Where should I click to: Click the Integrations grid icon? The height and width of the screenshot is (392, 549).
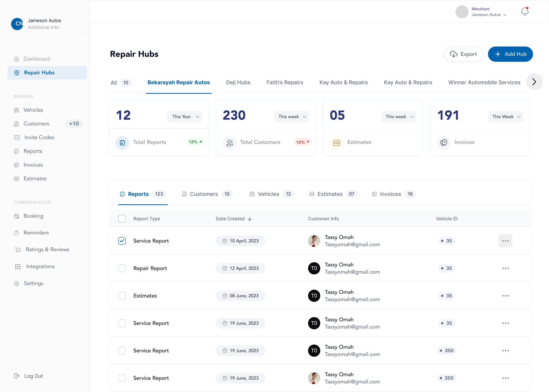(x=18, y=266)
